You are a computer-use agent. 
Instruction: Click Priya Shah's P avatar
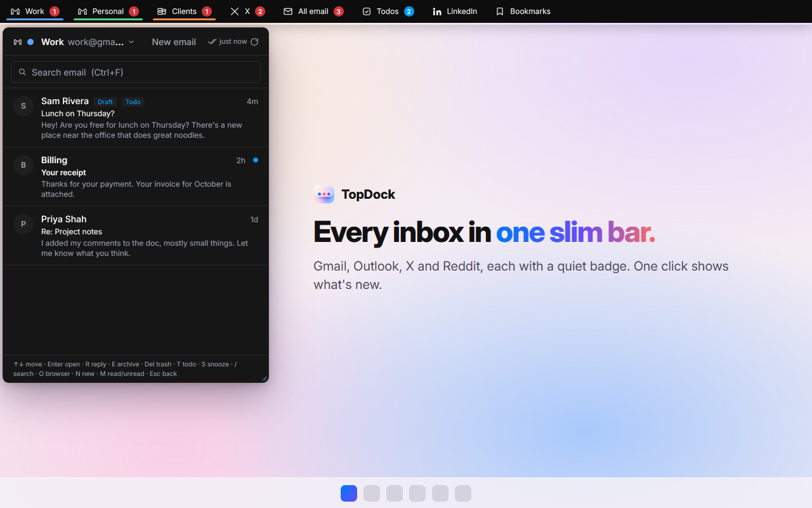[x=23, y=224]
